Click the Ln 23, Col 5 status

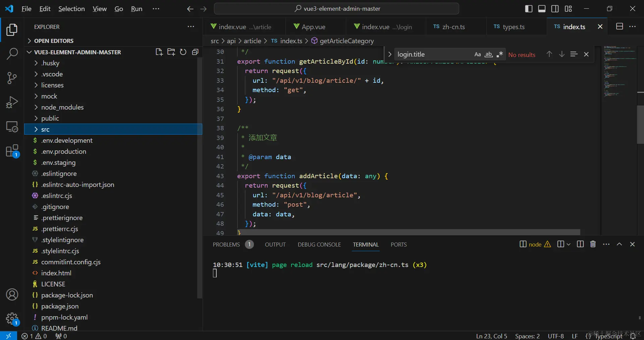point(491,336)
